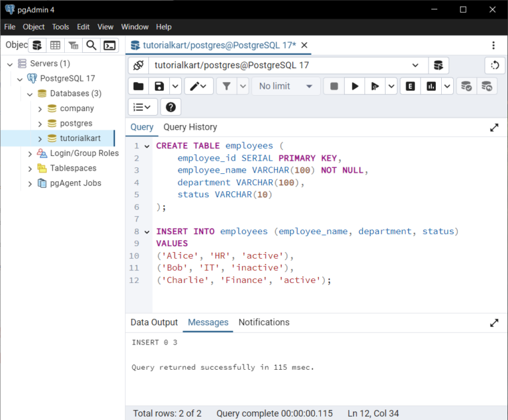The image size is (508, 420).
Task: Open the Query Tool icon in Object Explorer
Action: [x=37, y=46]
